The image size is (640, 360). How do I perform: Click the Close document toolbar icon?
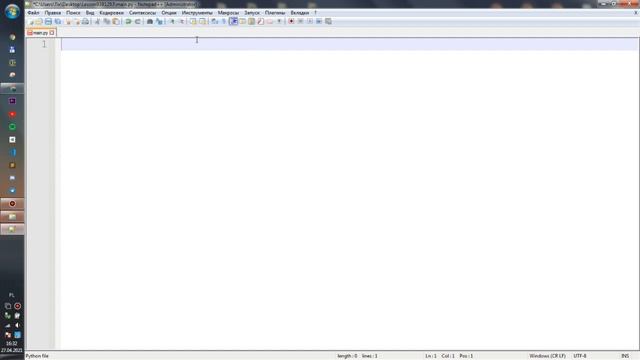[68, 21]
